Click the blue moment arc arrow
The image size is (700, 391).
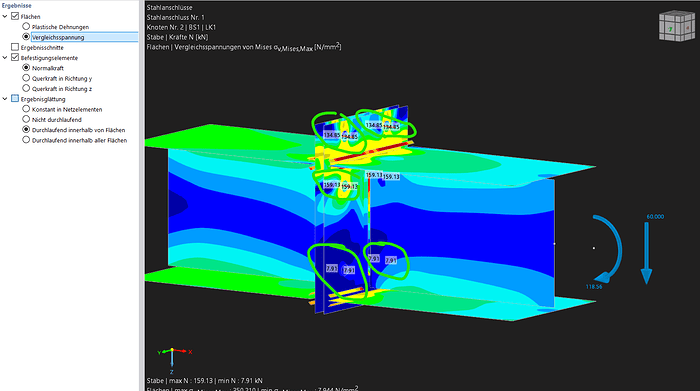[x=608, y=249]
